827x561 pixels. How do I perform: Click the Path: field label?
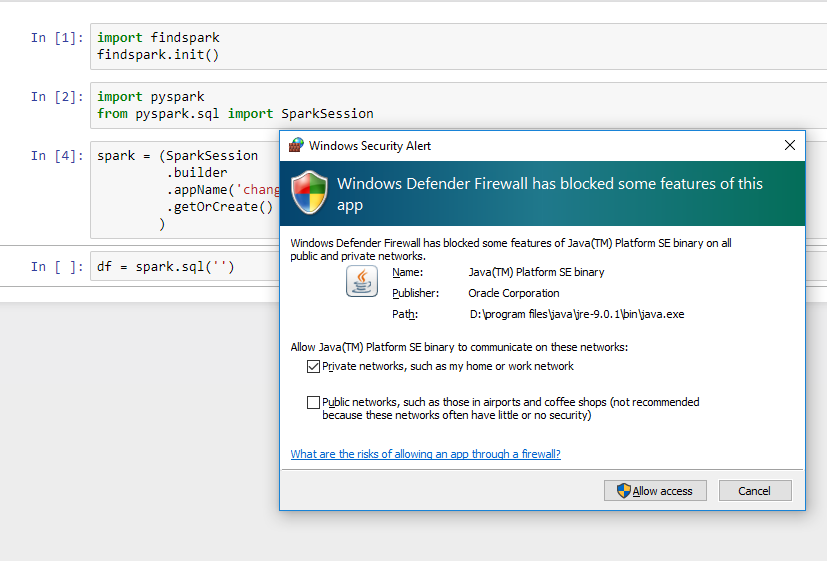405,314
